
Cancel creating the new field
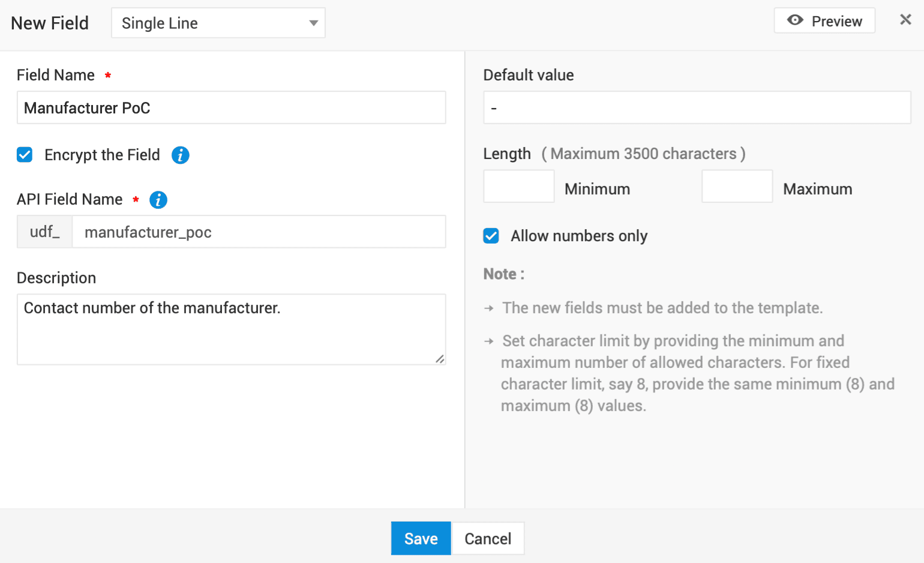[x=488, y=538]
